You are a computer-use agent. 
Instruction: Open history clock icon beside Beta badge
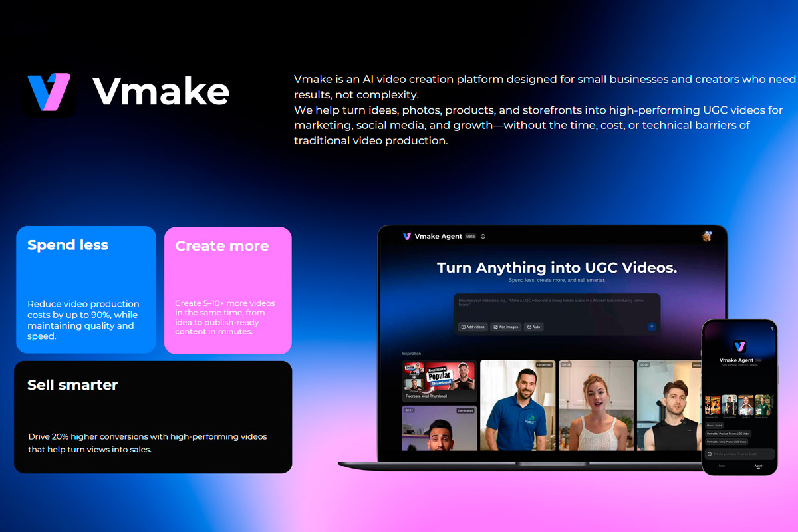click(x=483, y=236)
